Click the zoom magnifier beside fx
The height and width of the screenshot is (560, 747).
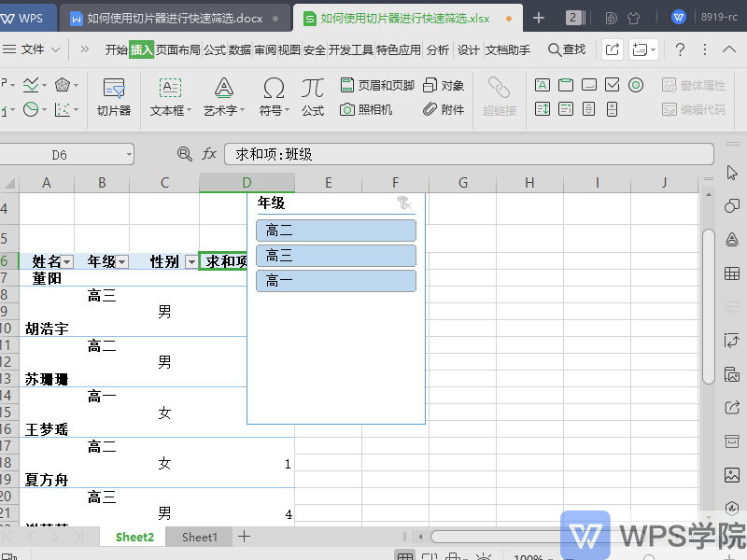[x=184, y=154]
